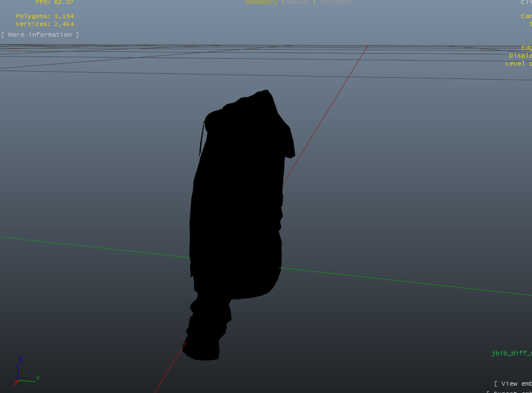Open the View embedded textures link

(513, 383)
